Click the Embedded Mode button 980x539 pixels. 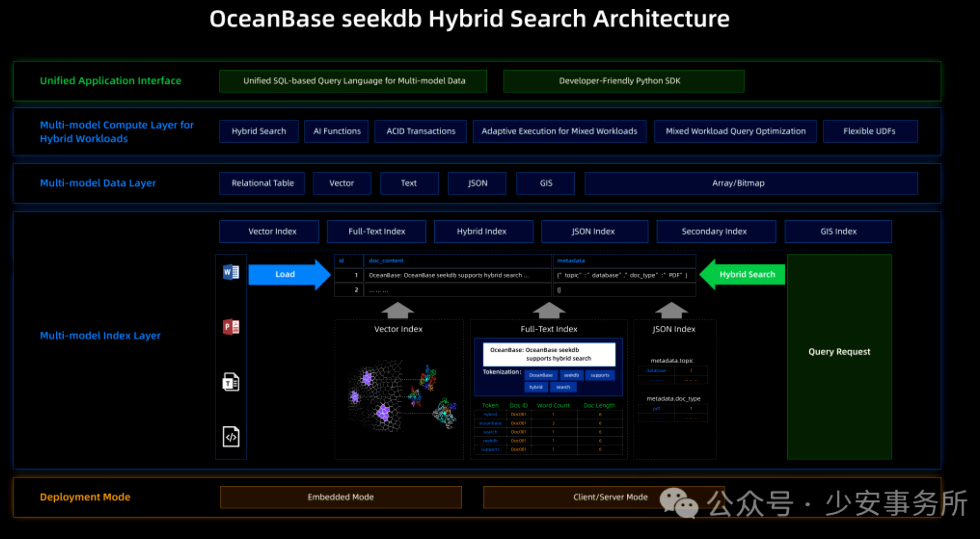tap(340, 497)
